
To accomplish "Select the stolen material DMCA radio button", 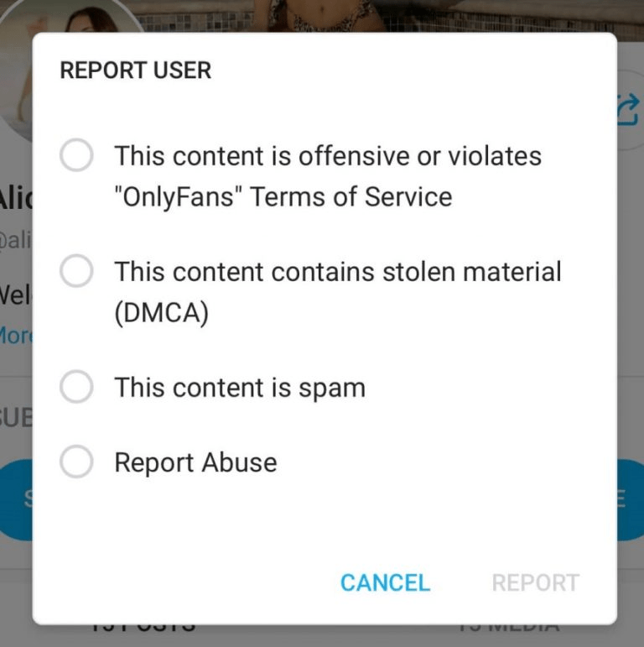I will coord(76,271).
